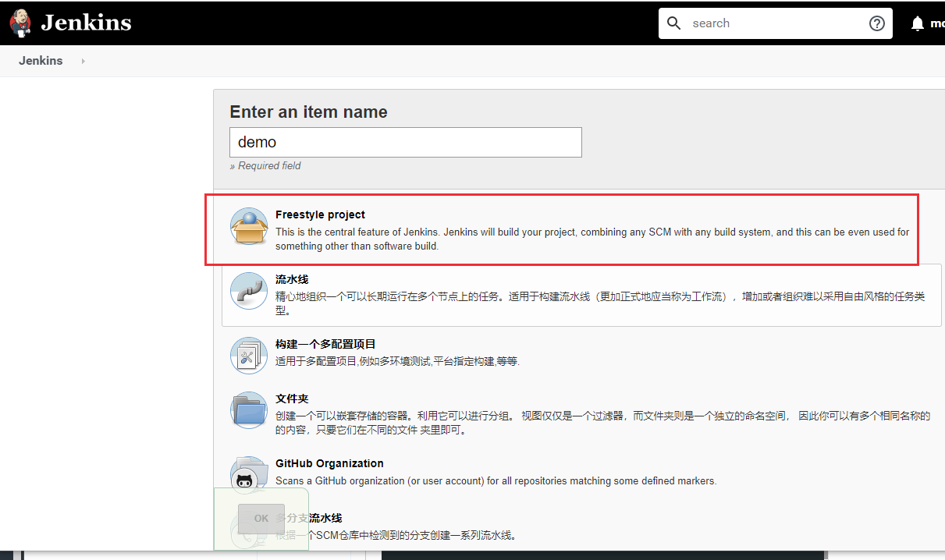Choose the 文件夹 item title
945x560 pixels.
(x=292, y=399)
